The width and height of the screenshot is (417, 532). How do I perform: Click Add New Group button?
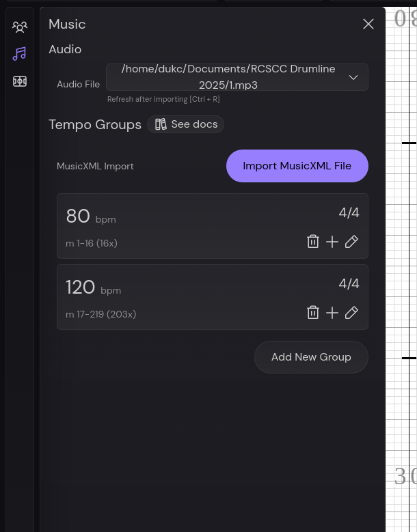click(311, 357)
